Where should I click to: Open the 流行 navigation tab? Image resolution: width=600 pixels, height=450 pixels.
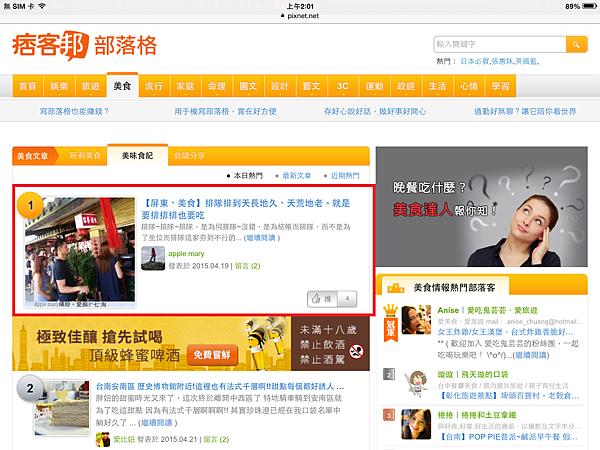pos(154,86)
